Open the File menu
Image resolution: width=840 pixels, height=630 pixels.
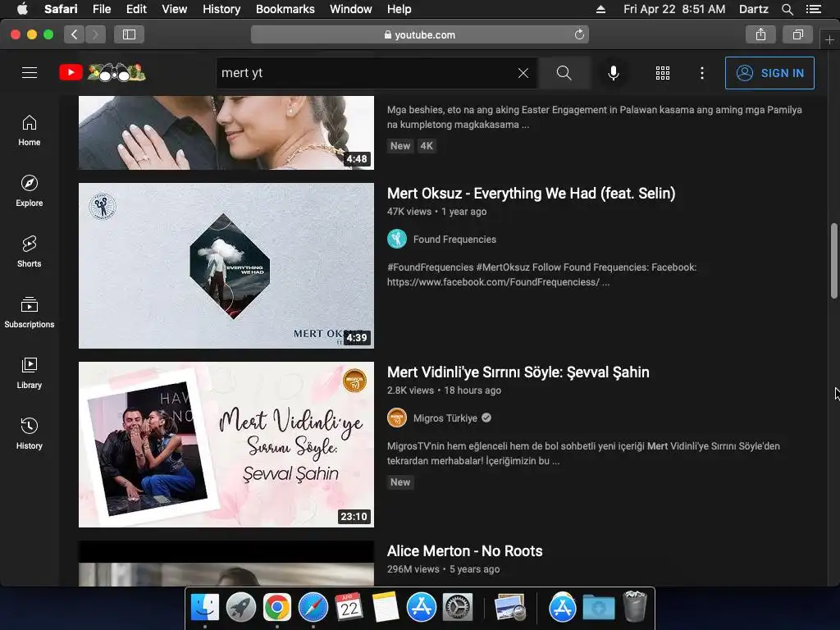click(101, 9)
